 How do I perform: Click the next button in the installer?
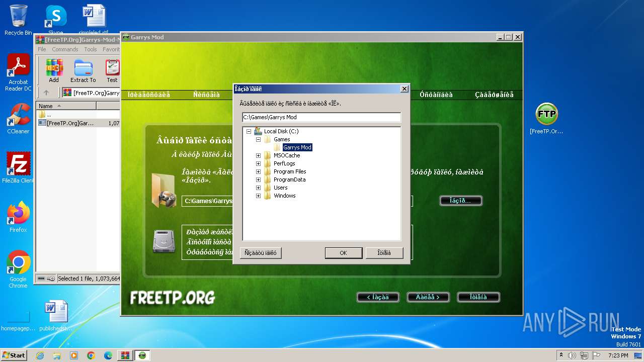pos(428,297)
